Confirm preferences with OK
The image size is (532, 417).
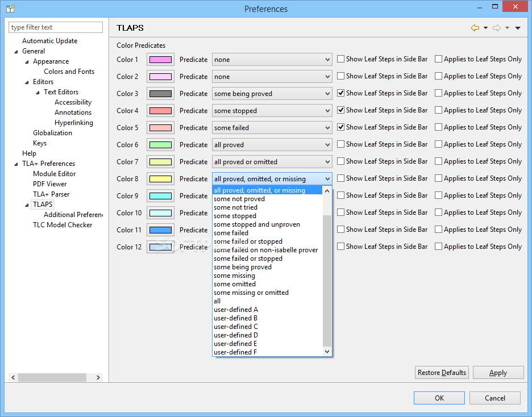[x=439, y=398]
